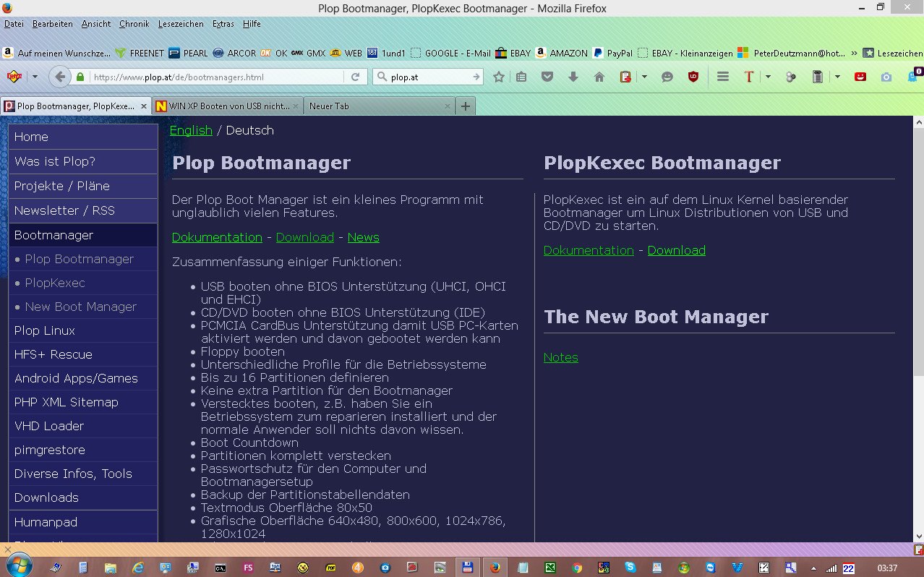The image size is (924, 577).
Task: Open the Chronik menu
Action: pyautogui.click(x=134, y=24)
